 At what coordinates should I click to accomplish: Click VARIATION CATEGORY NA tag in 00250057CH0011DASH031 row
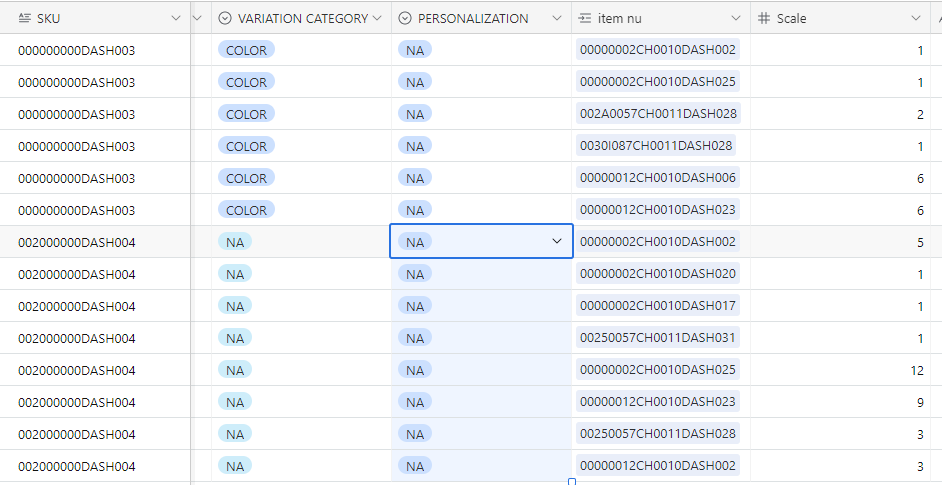tap(235, 338)
